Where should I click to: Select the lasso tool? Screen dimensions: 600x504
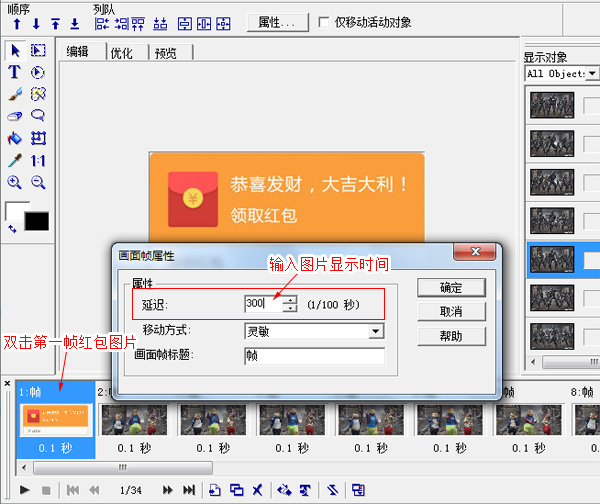[38, 116]
